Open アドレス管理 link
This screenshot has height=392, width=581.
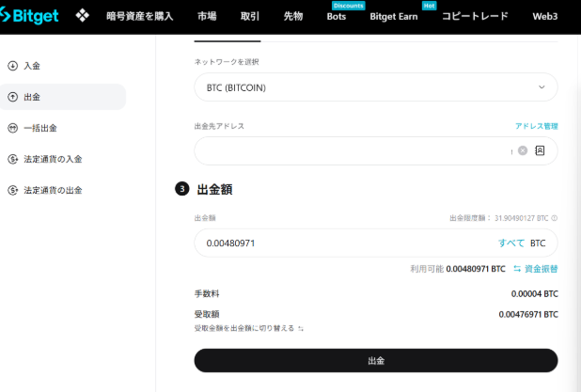pyautogui.click(x=537, y=126)
